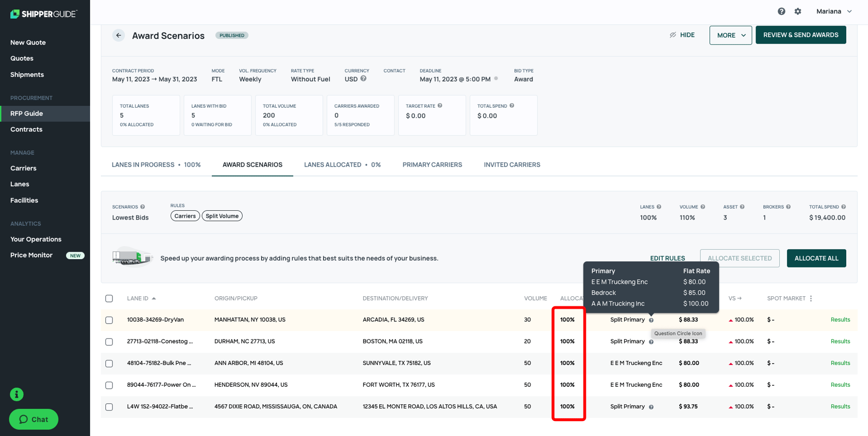Select the checkbox for lane 10038-34269-DryVan
This screenshot has height=436, width=868.
pos(109,319)
